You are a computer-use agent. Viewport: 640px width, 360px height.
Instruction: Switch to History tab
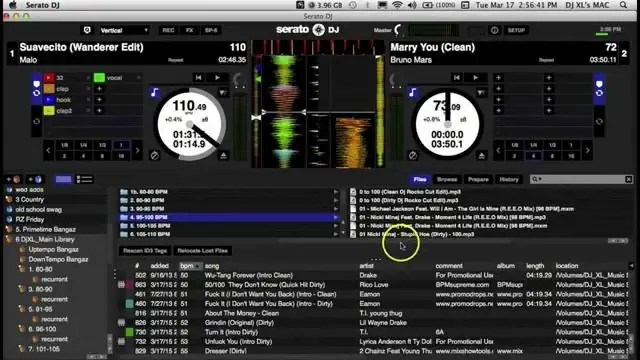pos(509,179)
